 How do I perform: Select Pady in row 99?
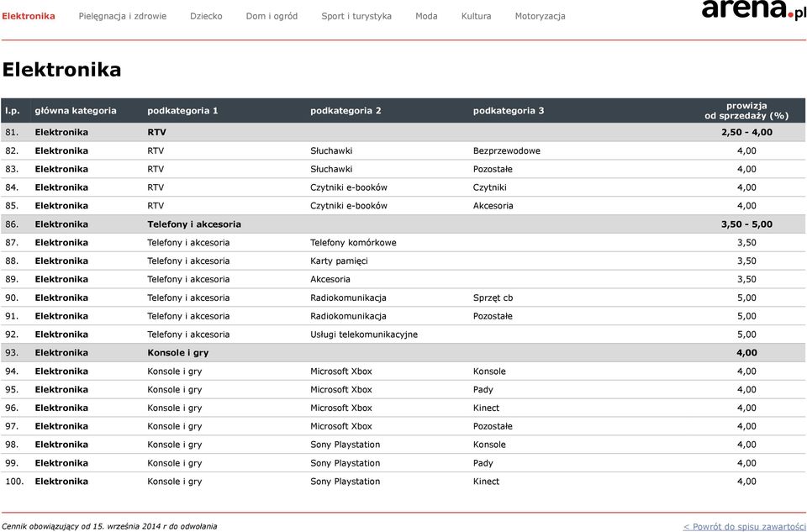[x=483, y=463]
